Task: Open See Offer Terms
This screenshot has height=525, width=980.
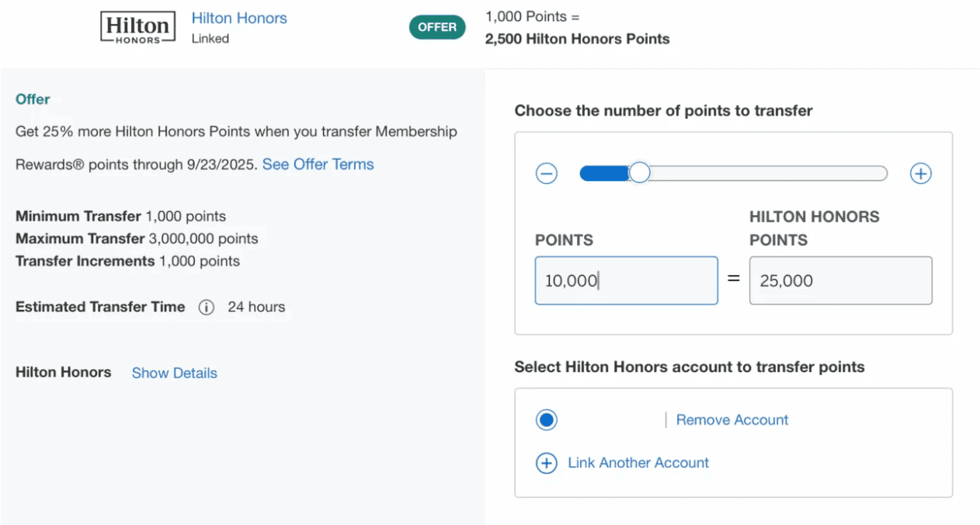Action: (x=318, y=164)
